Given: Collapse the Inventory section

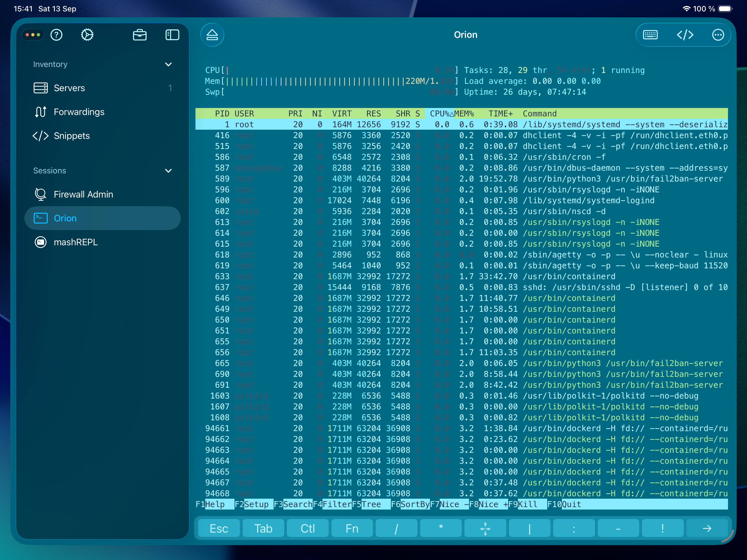Looking at the screenshot, I should [168, 64].
